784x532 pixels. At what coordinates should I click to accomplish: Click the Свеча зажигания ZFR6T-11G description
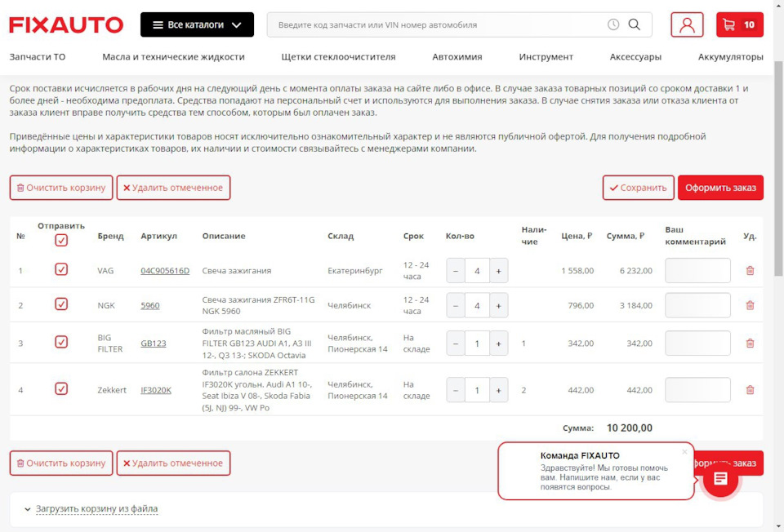[x=259, y=305]
